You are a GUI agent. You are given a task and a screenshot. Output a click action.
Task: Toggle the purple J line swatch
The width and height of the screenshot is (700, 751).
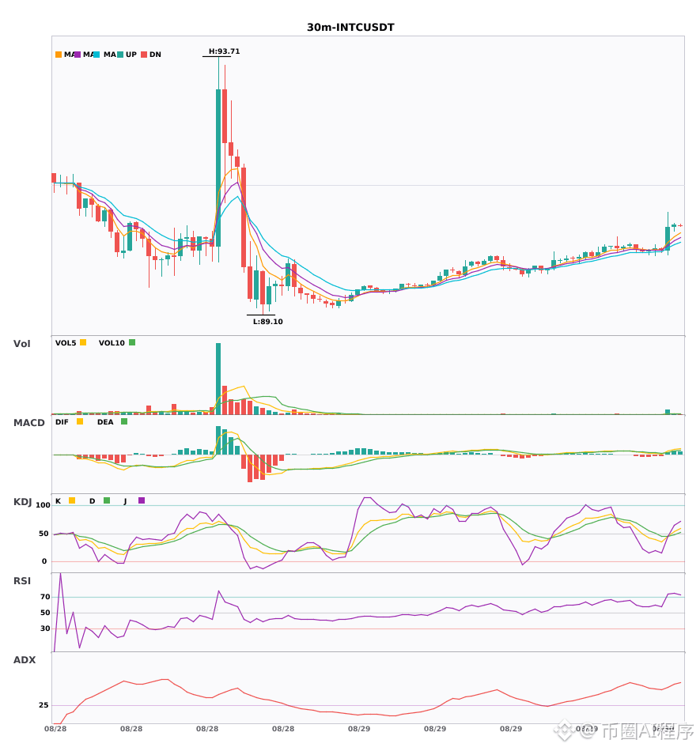[142, 500]
